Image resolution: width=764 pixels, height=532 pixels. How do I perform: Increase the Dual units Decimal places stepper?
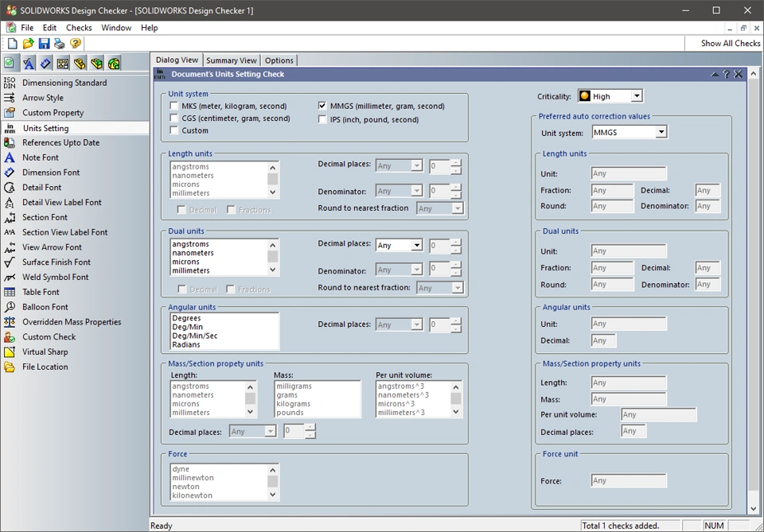(455, 242)
